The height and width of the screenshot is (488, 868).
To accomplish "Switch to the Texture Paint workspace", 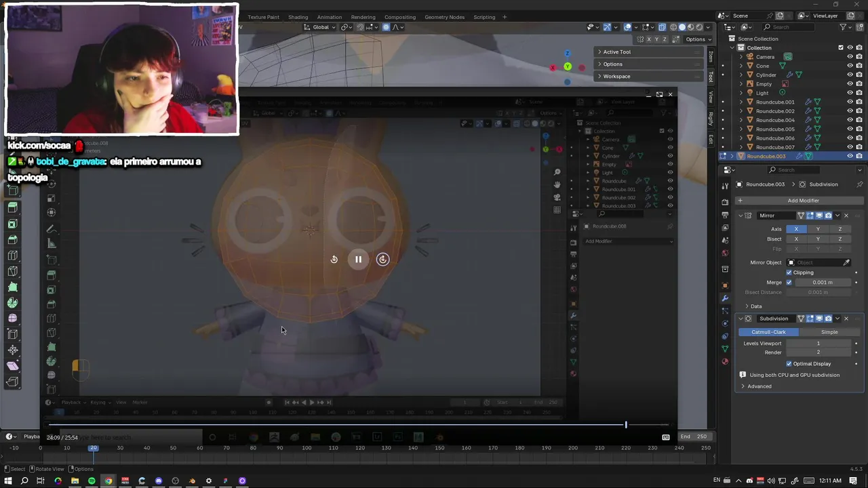I will (263, 17).
